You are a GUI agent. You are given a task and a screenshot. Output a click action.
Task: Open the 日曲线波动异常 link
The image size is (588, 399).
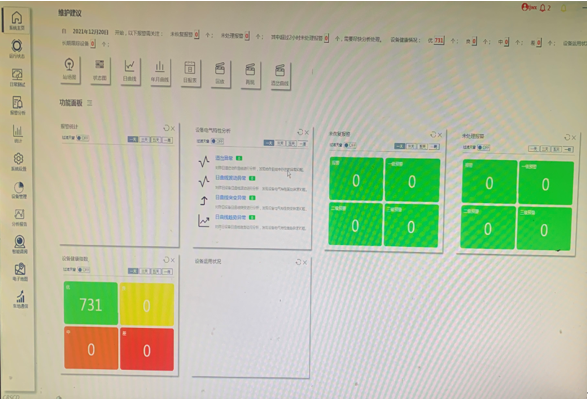click(231, 178)
